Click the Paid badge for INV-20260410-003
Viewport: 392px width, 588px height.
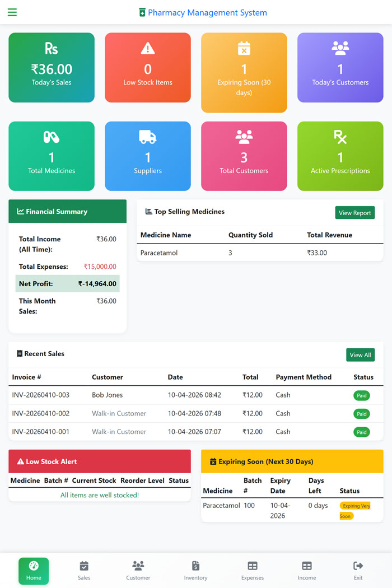pyautogui.click(x=362, y=395)
